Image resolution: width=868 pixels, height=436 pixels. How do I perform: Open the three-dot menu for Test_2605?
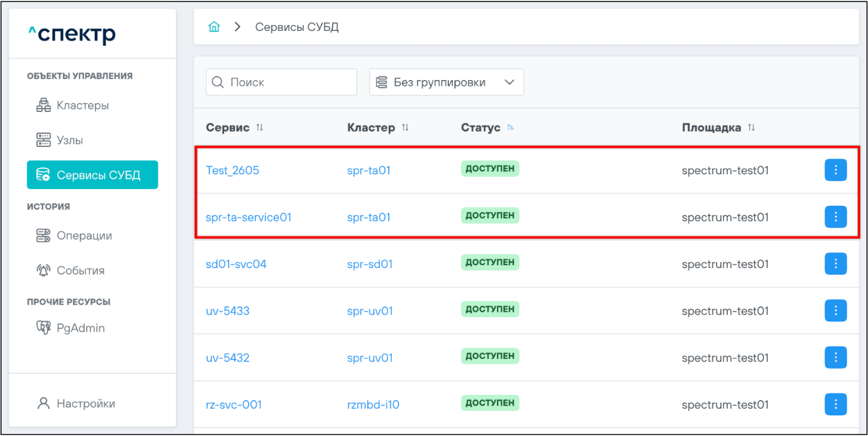[835, 170]
